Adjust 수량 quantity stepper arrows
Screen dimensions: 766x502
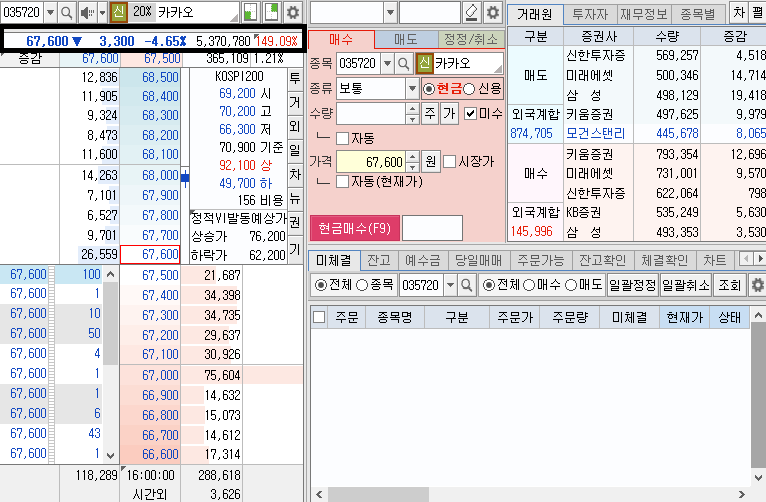tap(413, 114)
